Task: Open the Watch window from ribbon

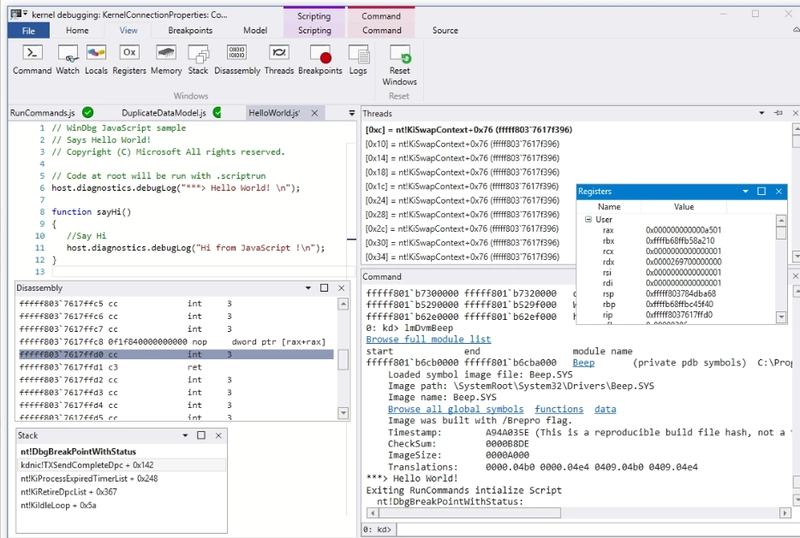Action: [67, 60]
